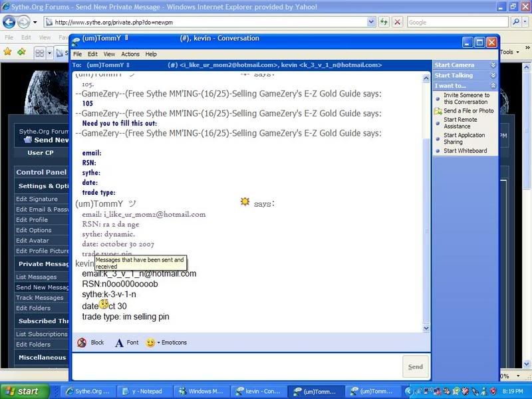This screenshot has height=399, width=532.
Task: Open the File menu in Internet Explorer
Action: coord(9,37)
